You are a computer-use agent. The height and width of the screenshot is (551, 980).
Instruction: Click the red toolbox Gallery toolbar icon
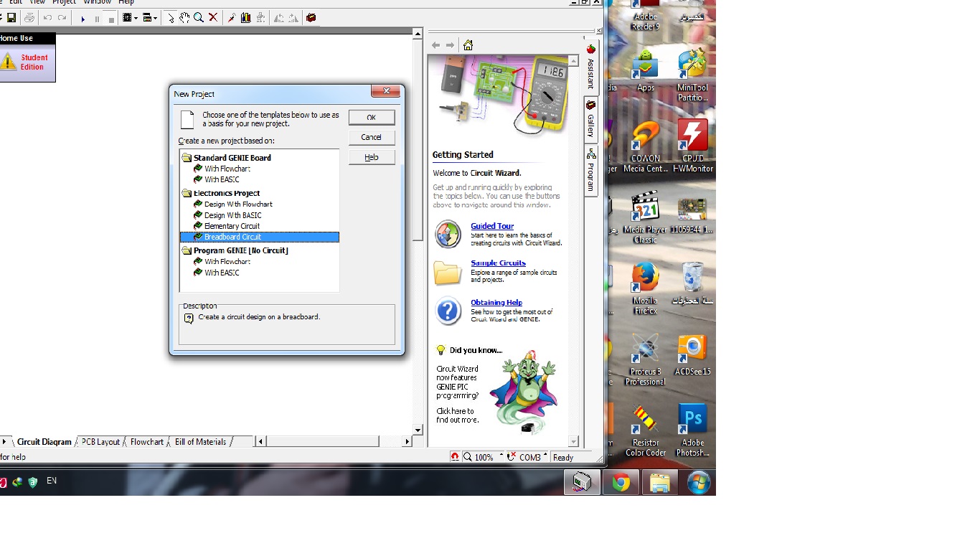tap(311, 18)
